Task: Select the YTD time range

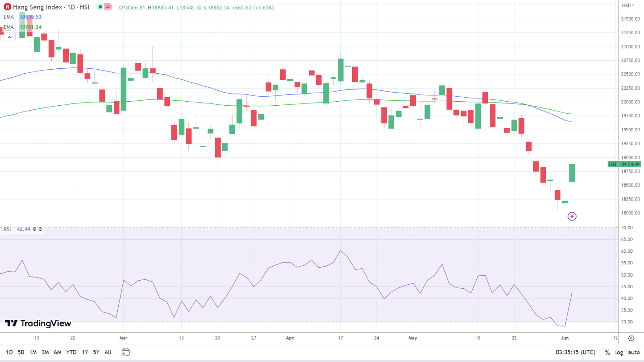Action: click(71, 352)
